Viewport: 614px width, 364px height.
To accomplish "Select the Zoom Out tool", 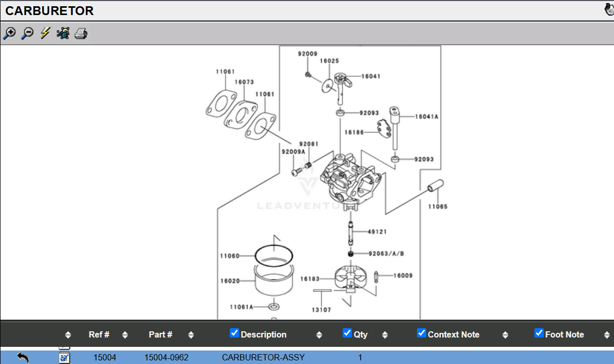I will pyautogui.click(x=27, y=33).
